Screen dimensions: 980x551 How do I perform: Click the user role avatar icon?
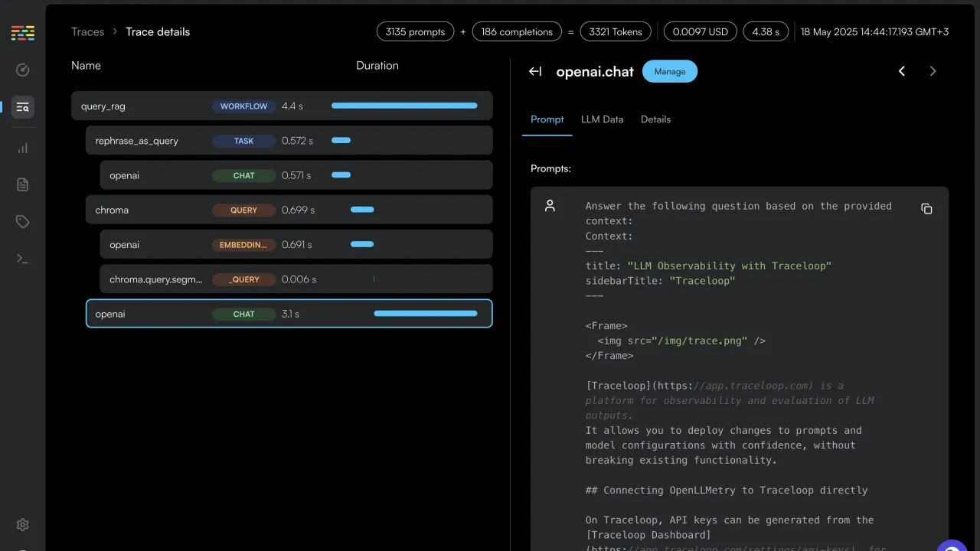(550, 205)
